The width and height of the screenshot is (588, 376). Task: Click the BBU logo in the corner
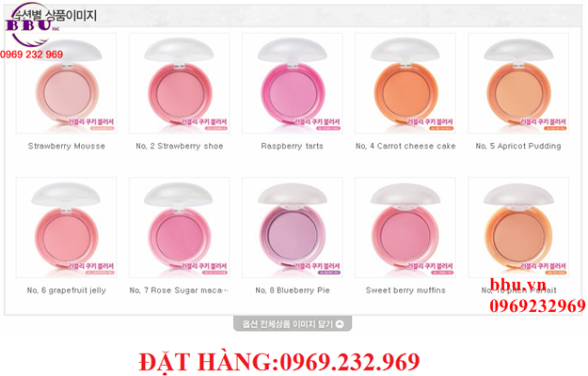pos(32,25)
